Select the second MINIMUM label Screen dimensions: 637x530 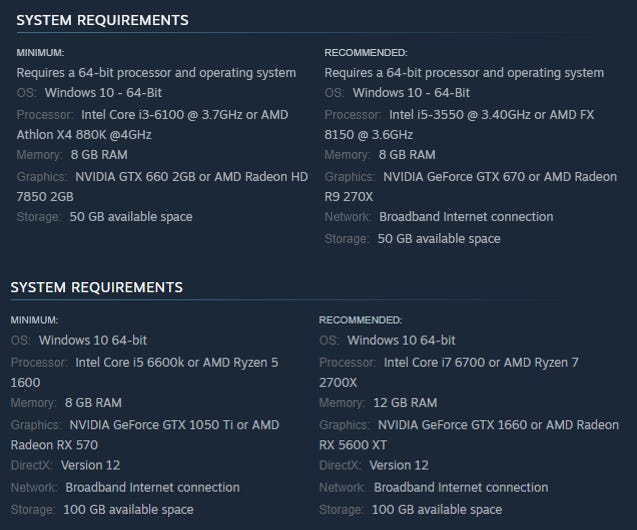click(35, 320)
